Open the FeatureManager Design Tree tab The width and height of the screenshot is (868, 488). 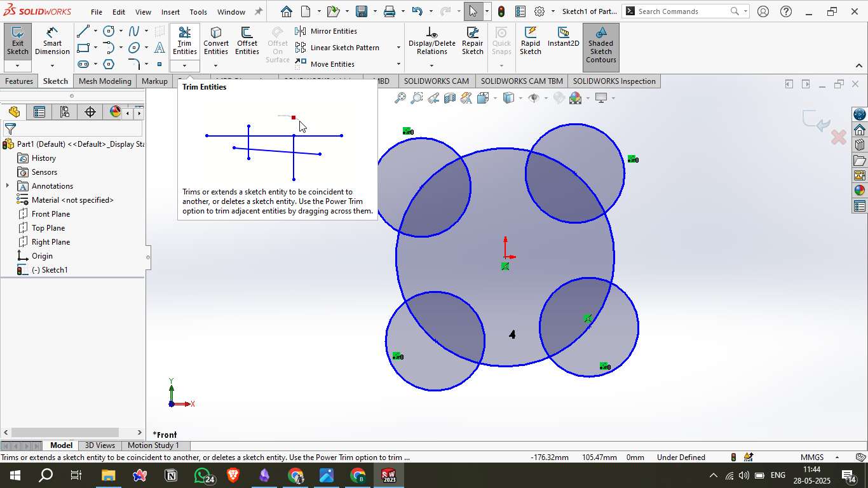14,112
